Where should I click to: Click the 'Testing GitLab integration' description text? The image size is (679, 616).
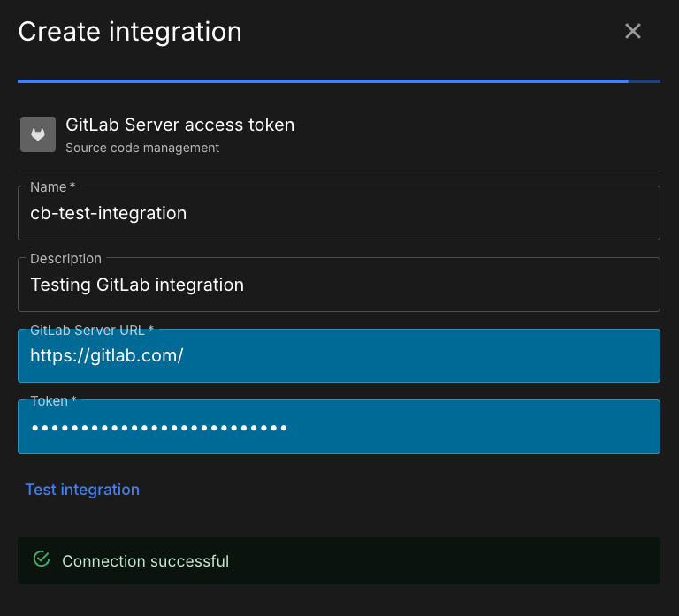tap(137, 285)
